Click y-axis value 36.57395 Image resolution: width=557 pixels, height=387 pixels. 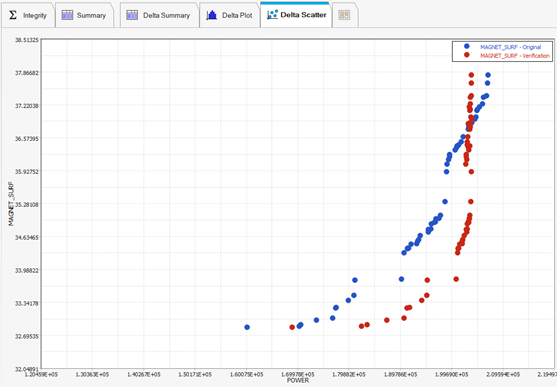27,138
